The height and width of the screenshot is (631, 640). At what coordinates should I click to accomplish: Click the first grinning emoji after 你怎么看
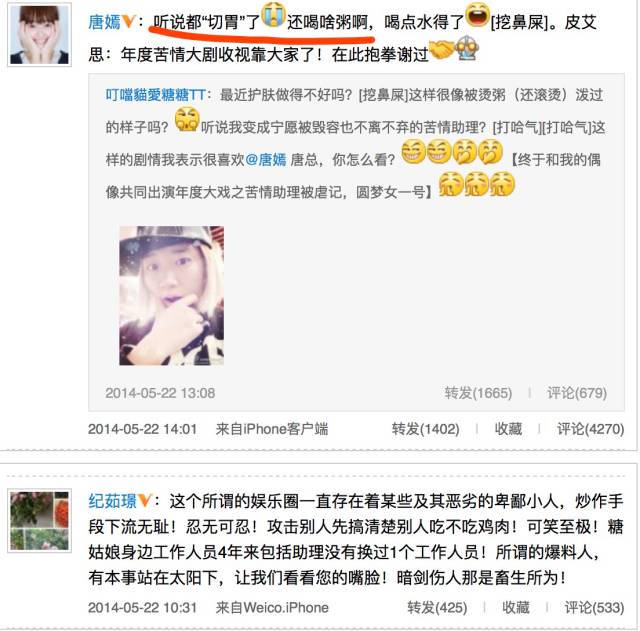click(x=414, y=152)
